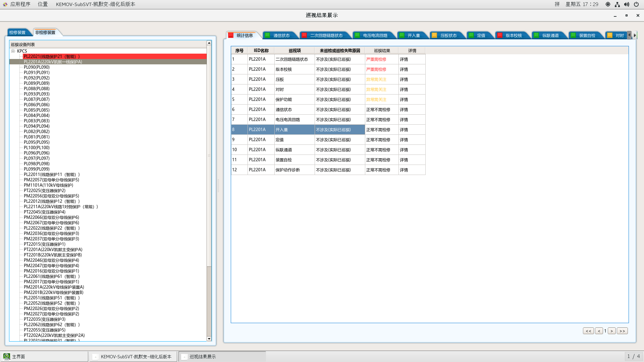
Task: Switch to the 检修装置 tab
Action: click(17, 33)
